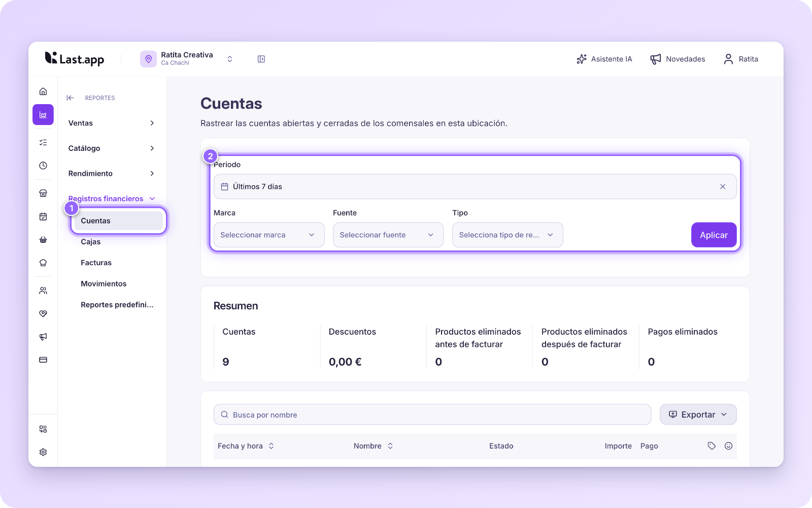The image size is (812, 508).
Task: Open Asistente IA
Action: point(604,59)
